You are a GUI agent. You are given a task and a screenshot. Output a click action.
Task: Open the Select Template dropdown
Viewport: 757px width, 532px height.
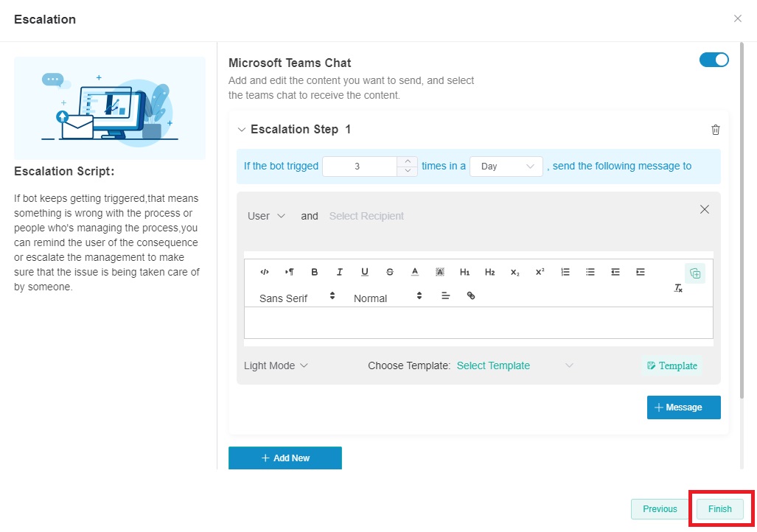pos(514,365)
